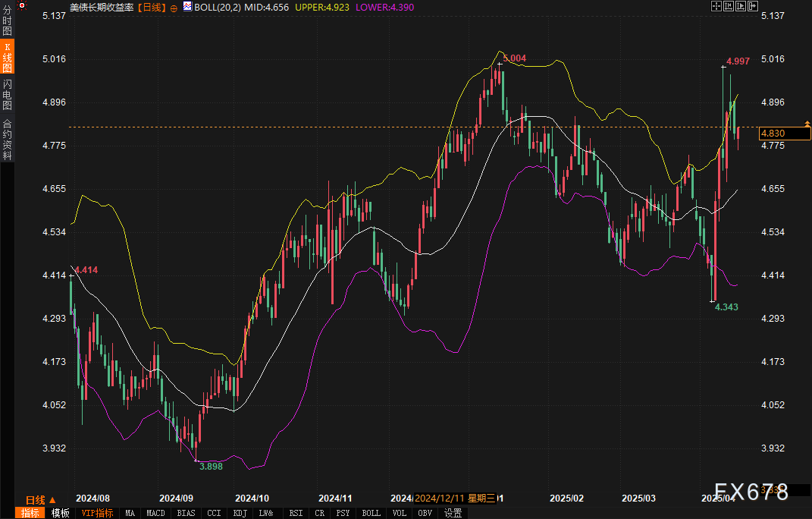The height and width of the screenshot is (519, 812).
Task: Click the orange arrow marker above 4.830 price
Action: 807,122
